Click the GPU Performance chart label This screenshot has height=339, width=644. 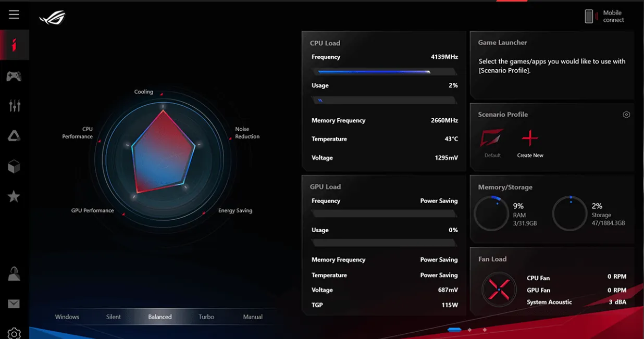pos(93,210)
